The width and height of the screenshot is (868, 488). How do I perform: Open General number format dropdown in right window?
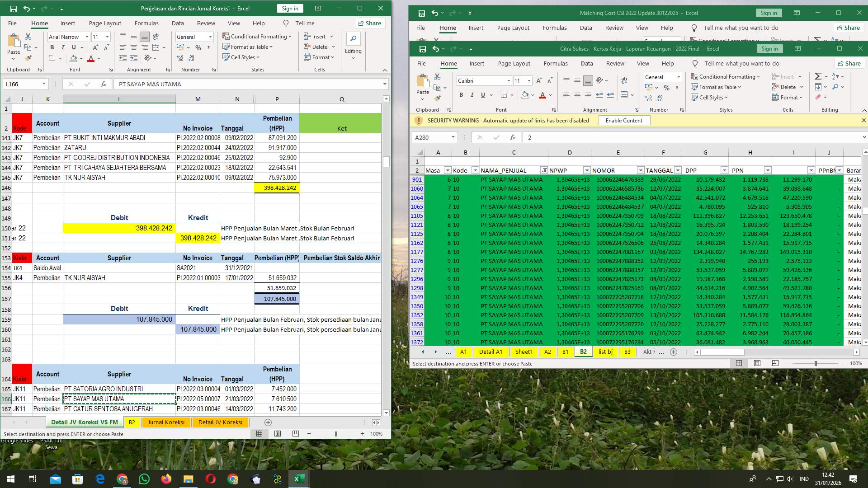click(678, 77)
